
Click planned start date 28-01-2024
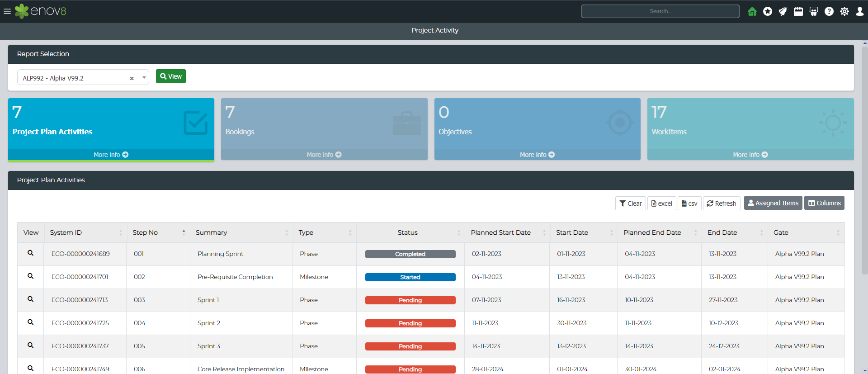click(x=488, y=369)
